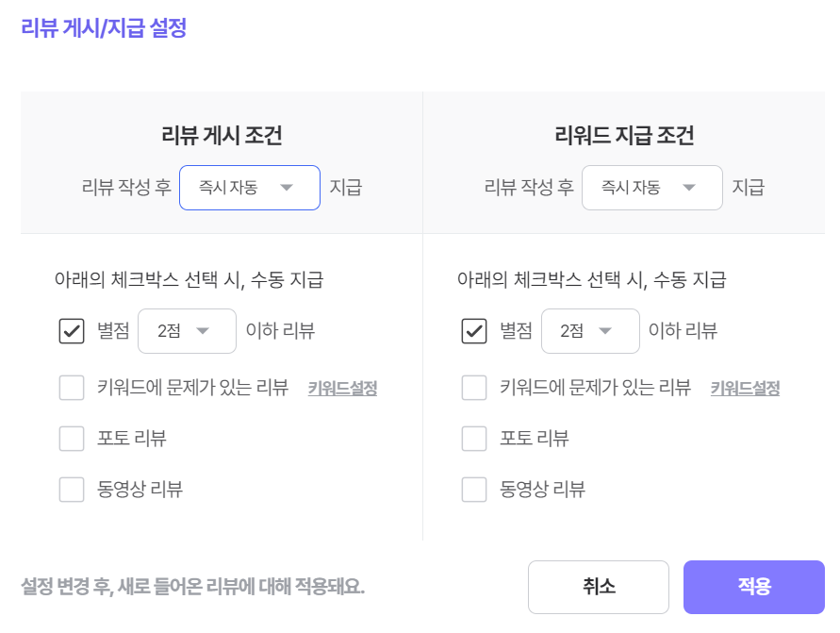Tick 동영상 리뷰 checkbox in left column

tap(72, 490)
